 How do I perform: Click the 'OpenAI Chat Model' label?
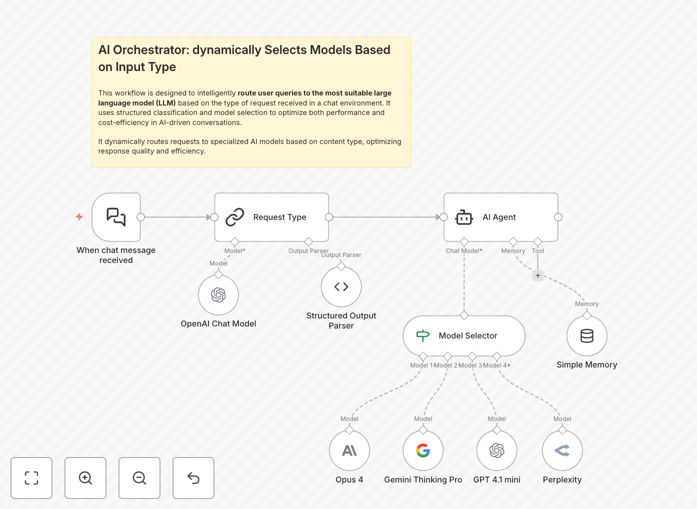click(218, 324)
